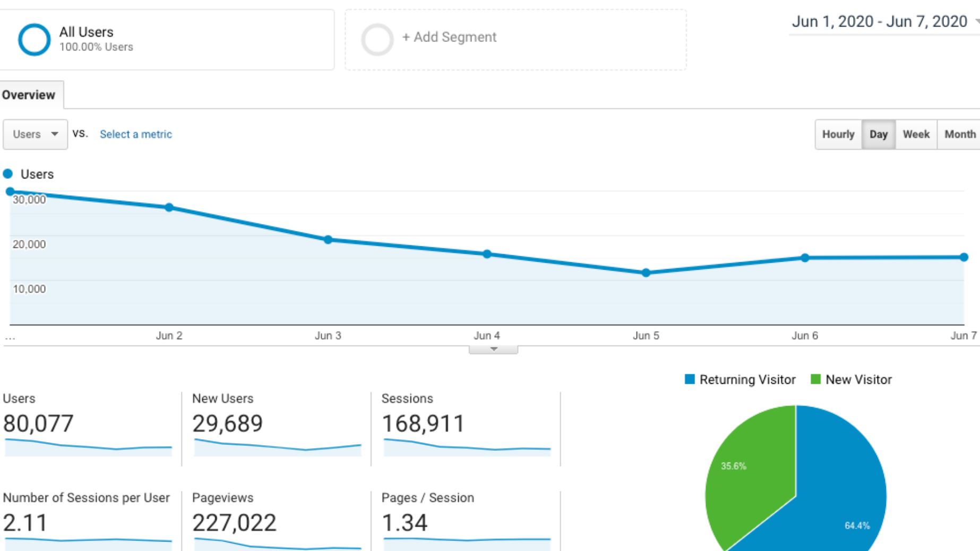The image size is (980, 551).
Task: Expand the collapse arrow below the chart
Action: tap(493, 349)
